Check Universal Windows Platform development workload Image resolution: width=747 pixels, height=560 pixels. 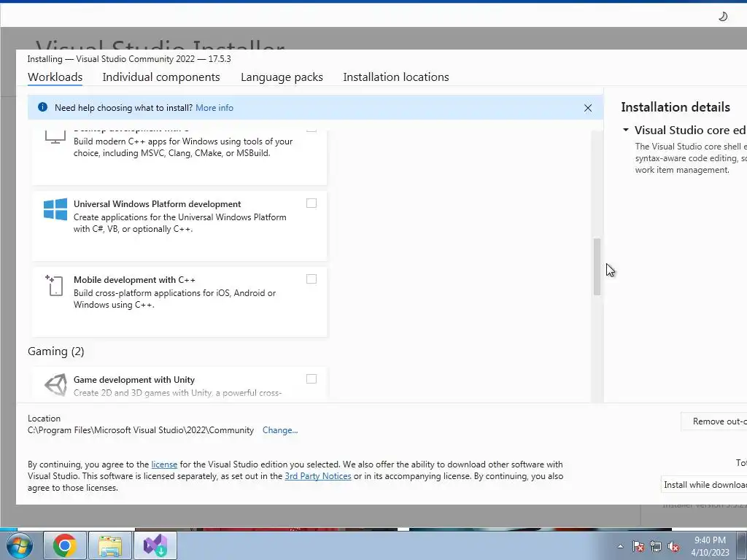[311, 203]
